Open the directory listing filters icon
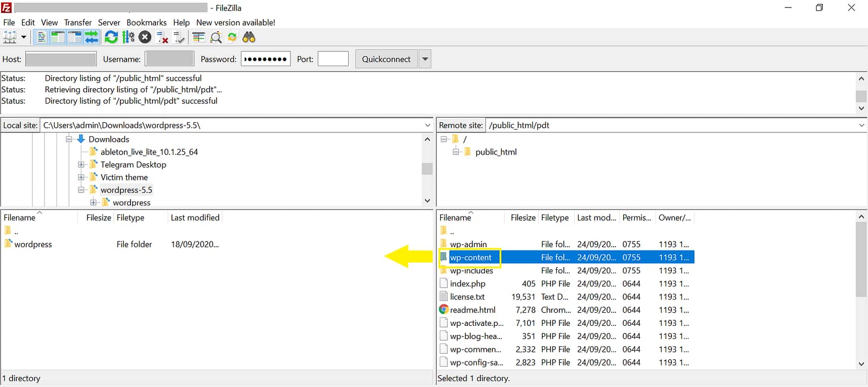Viewport: 868px width, 387px height. [198, 37]
